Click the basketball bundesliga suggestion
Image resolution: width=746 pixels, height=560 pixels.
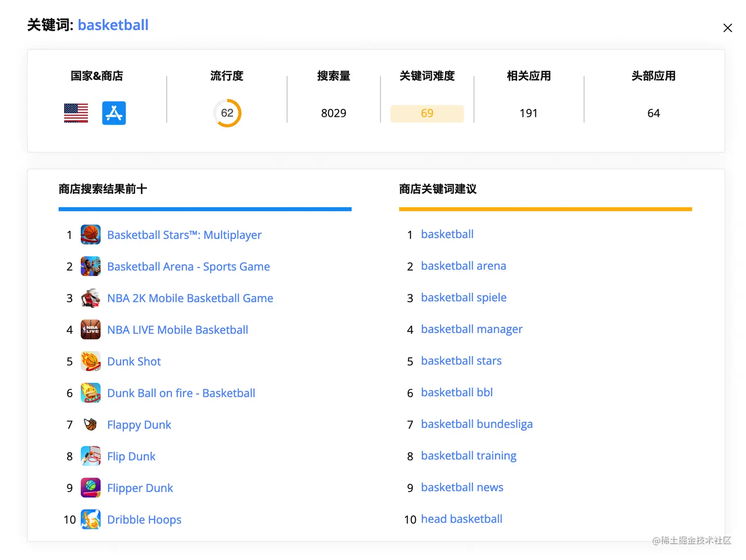pos(476,424)
